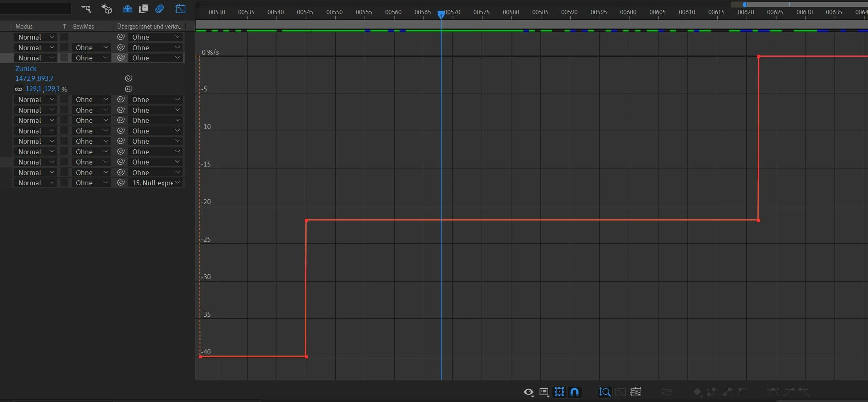Toggle the auto-zoom graph height icon
The width and height of the screenshot is (868, 402).
click(605, 392)
